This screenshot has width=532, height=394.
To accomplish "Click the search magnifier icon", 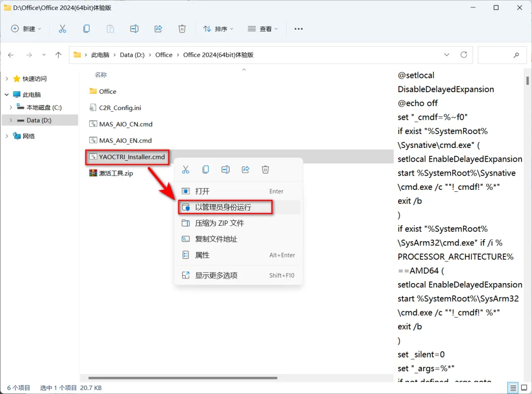I will [516, 55].
